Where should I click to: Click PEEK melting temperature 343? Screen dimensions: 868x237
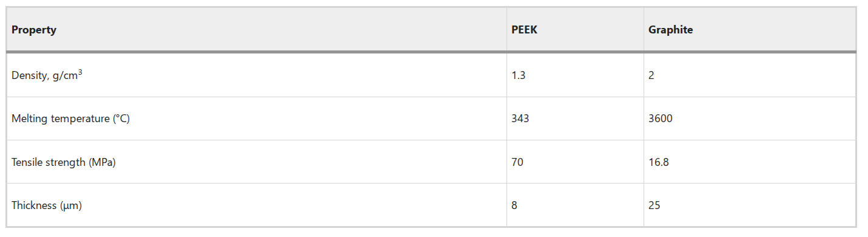[x=520, y=118]
